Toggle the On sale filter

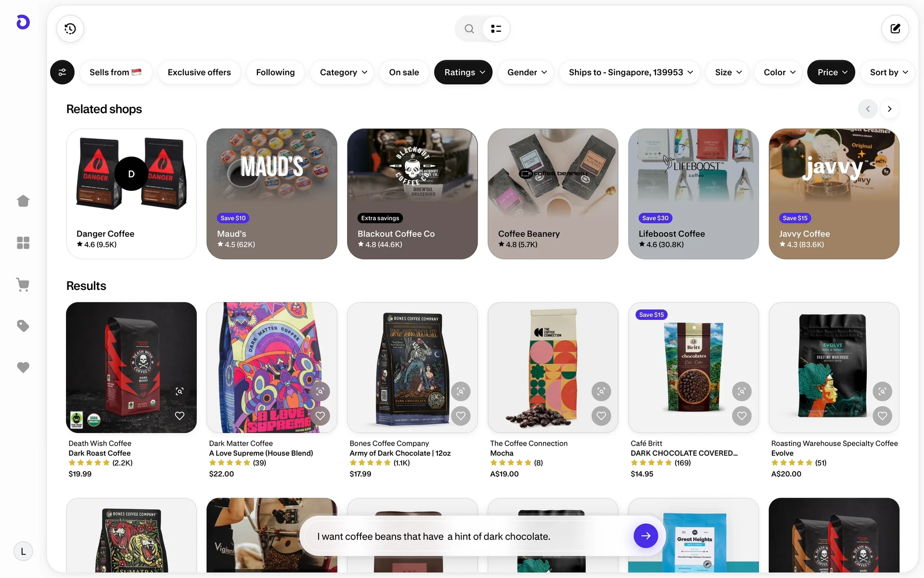tap(404, 72)
